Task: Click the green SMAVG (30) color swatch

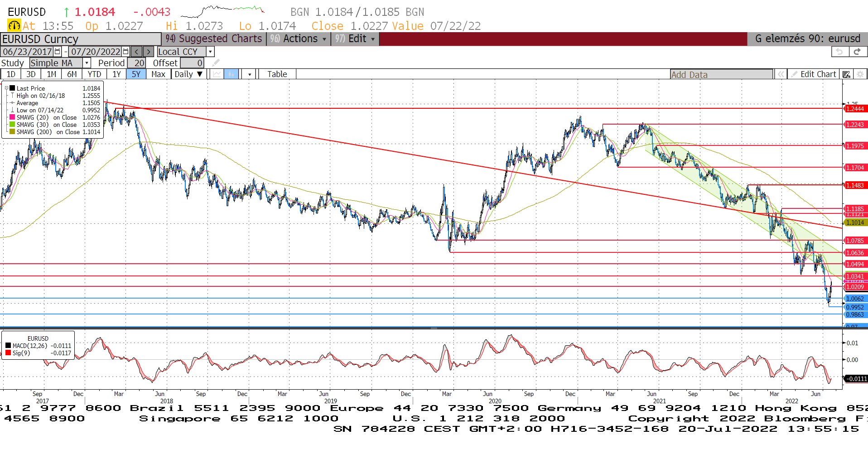Action: (12, 125)
